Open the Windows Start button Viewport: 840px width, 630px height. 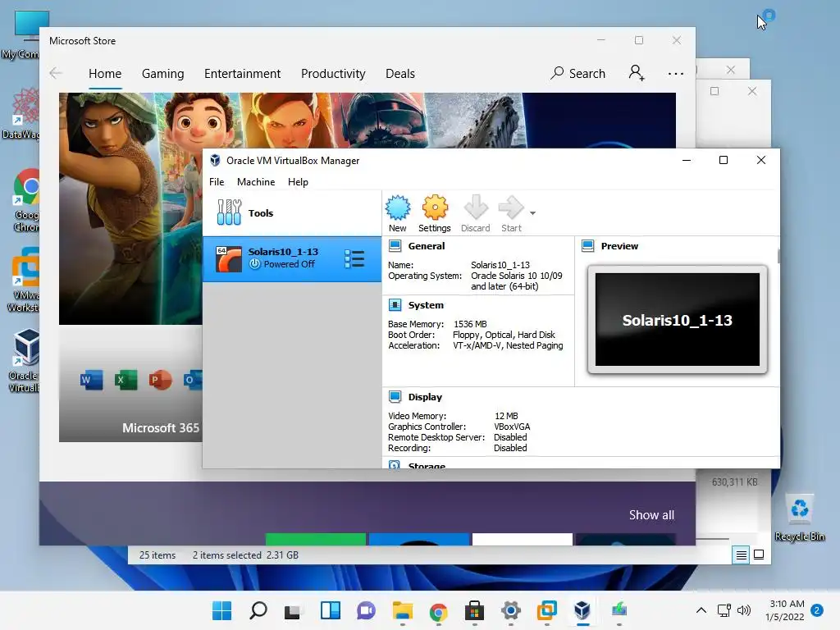tap(221, 610)
